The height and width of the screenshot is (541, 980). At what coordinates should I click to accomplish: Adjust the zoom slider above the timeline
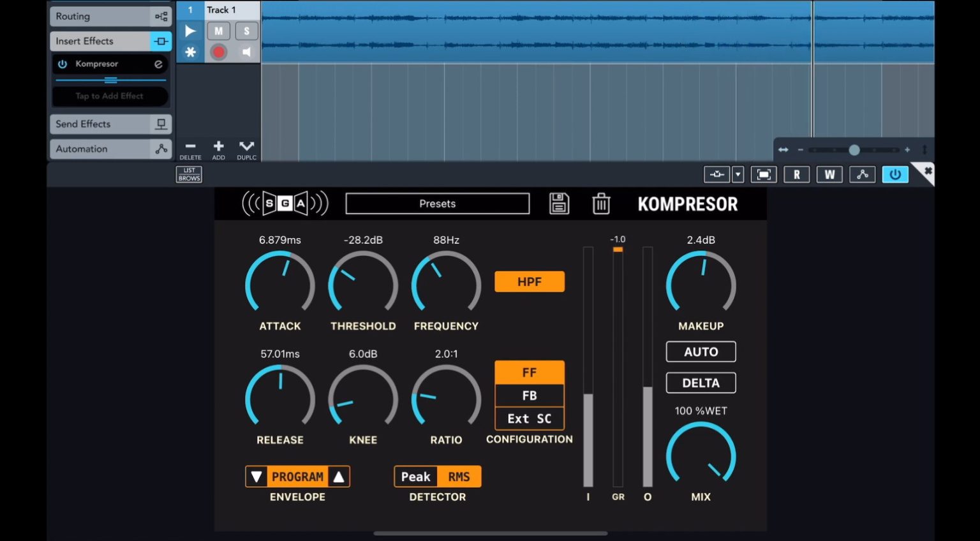(854, 149)
